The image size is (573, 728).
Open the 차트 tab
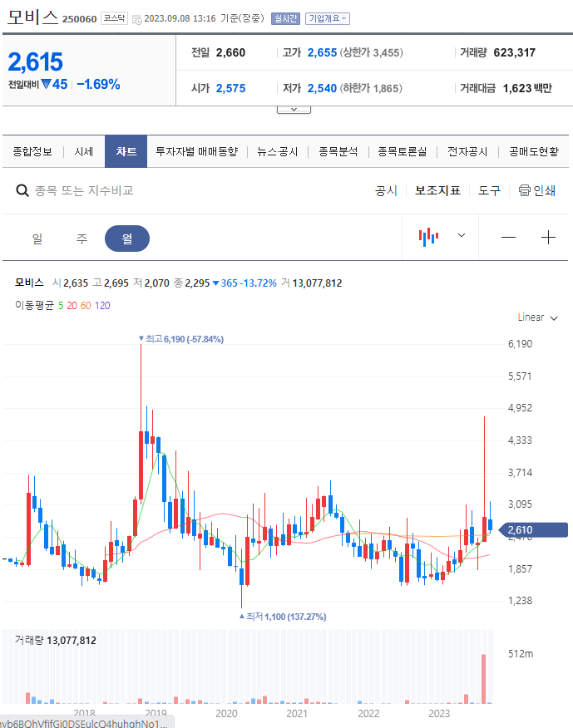(x=126, y=151)
